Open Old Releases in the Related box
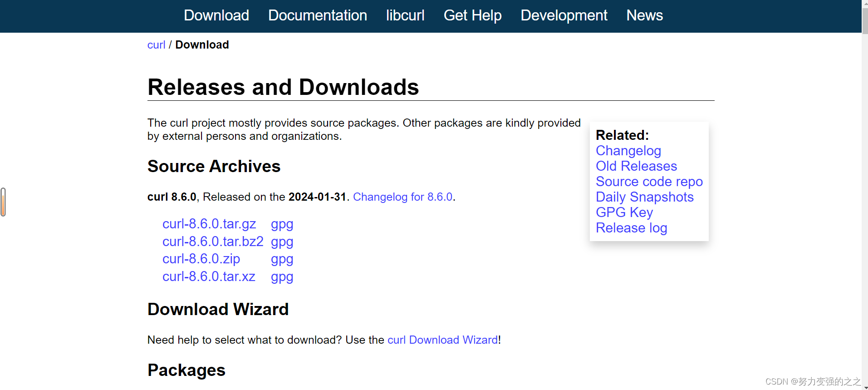This screenshot has height=390, width=868. (x=637, y=166)
